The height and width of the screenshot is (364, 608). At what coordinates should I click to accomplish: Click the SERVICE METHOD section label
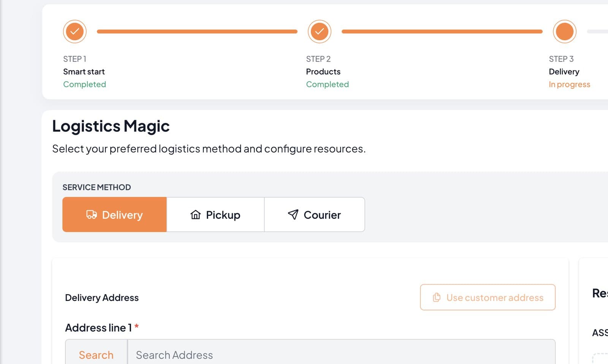[97, 187]
